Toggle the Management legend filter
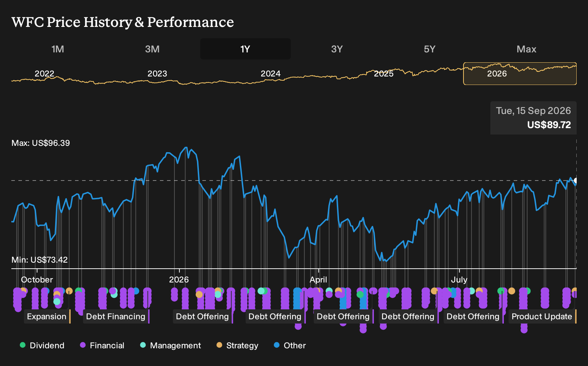Image resolution: width=588 pixels, height=366 pixels. pos(171,345)
